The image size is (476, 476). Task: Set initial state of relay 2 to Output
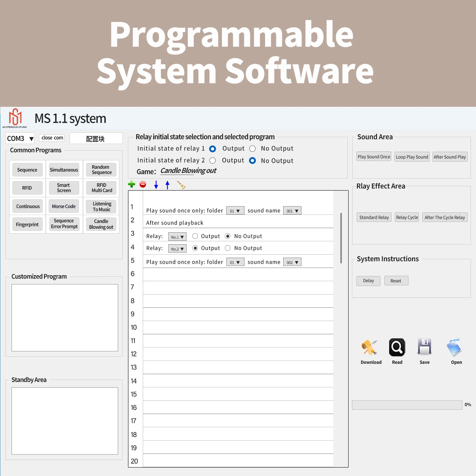212,161
